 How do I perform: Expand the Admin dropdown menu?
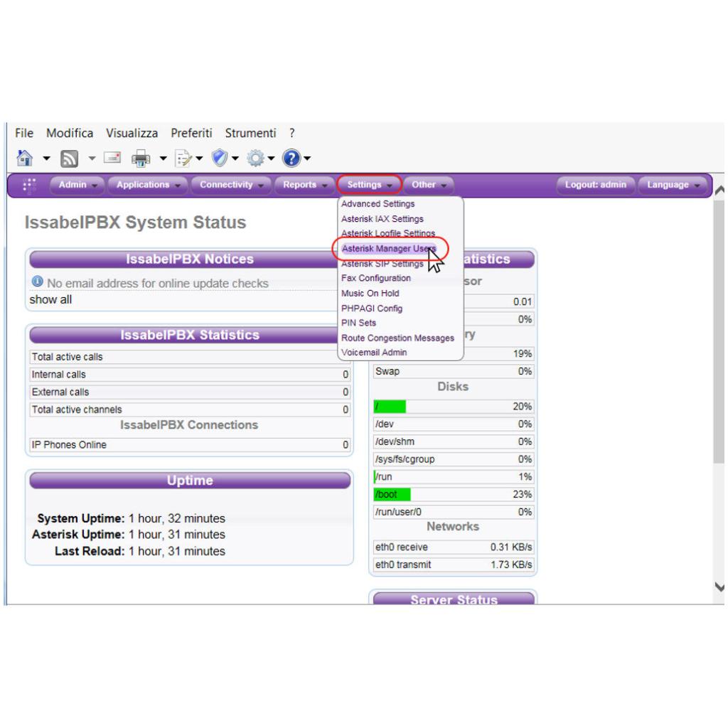click(x=78, y=185)
